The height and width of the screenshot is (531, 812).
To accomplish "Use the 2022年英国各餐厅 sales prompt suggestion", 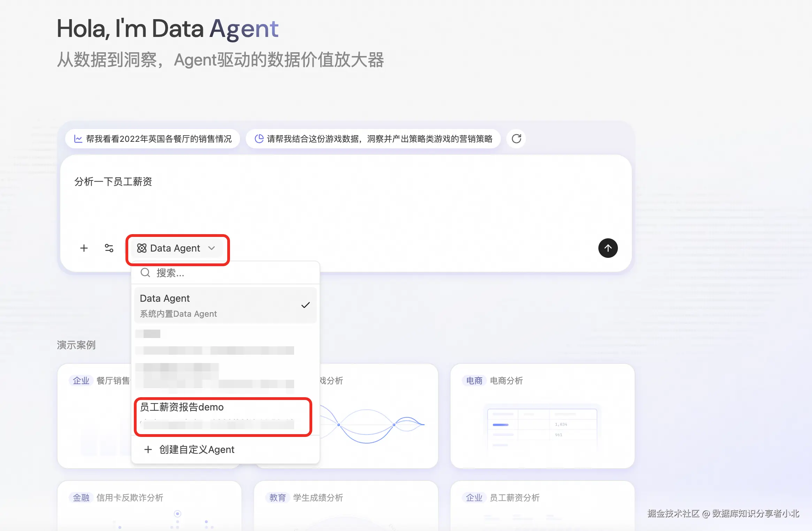I will (159, 139).
